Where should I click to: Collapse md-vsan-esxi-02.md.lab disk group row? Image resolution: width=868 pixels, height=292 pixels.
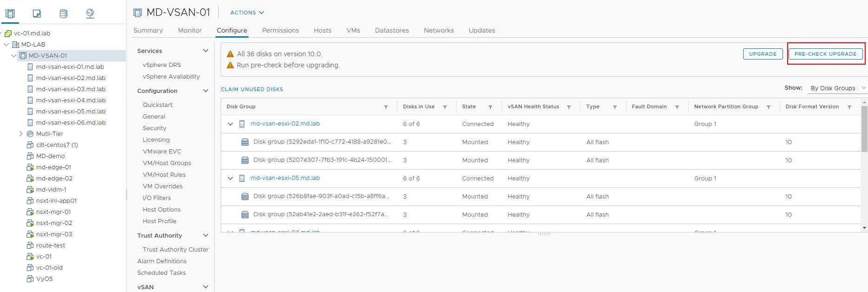230,124
